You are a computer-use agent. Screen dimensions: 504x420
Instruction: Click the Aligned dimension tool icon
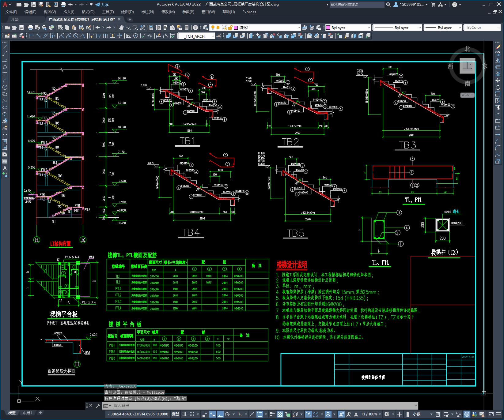tap(39, 36)
